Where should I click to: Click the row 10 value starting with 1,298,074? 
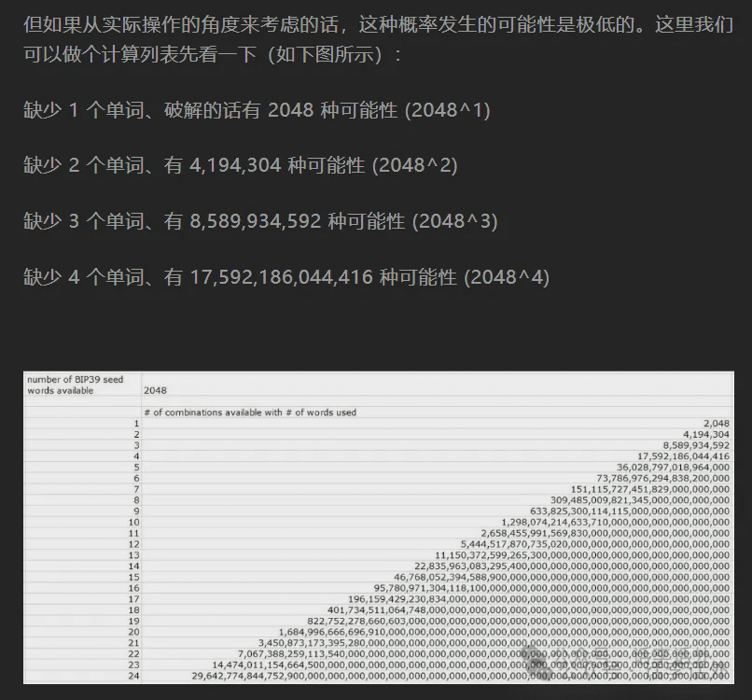click(x=615, y=522)
